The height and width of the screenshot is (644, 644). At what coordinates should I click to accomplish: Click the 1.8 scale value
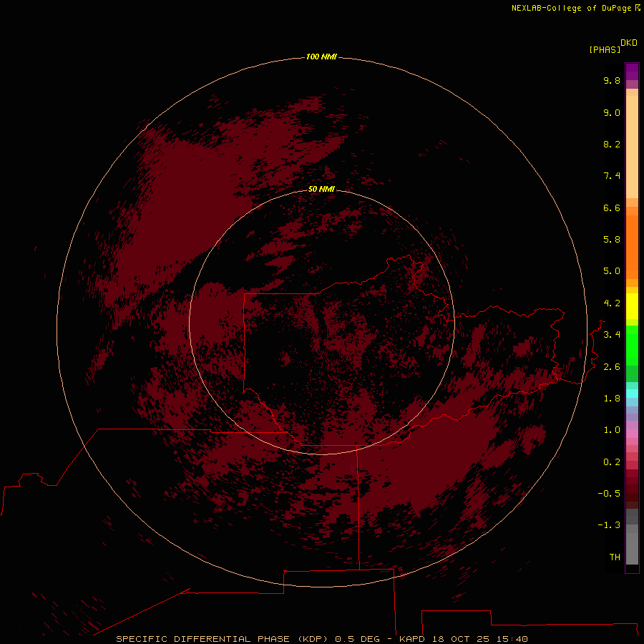pyautogui.click(x=612, y=399)
